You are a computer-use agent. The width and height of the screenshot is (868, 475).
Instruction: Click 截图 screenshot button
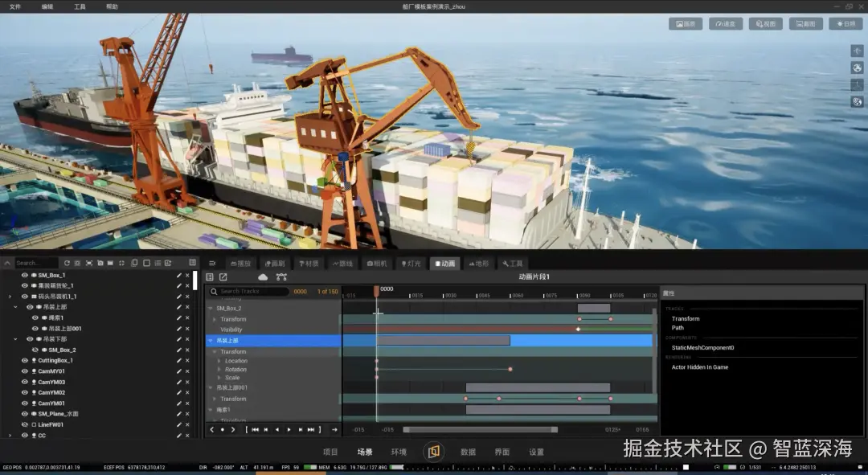pyautogui.click(x=805, y=24)
